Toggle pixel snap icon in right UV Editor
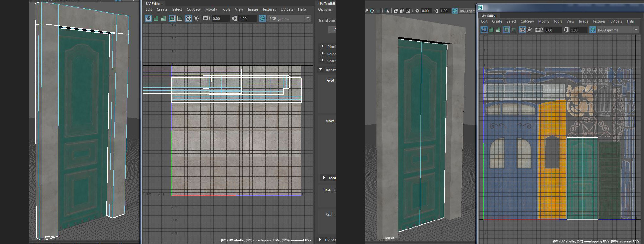 point(529,30)
